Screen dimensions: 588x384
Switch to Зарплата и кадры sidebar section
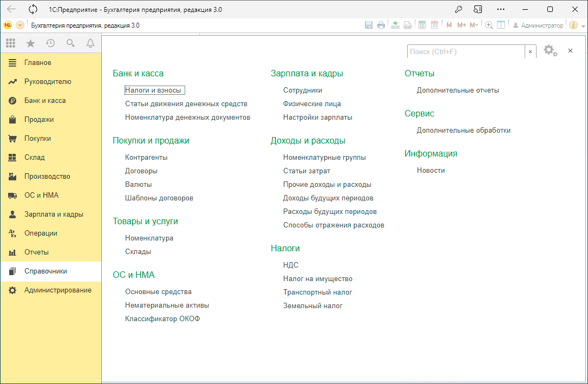click(x=54, y=214)
